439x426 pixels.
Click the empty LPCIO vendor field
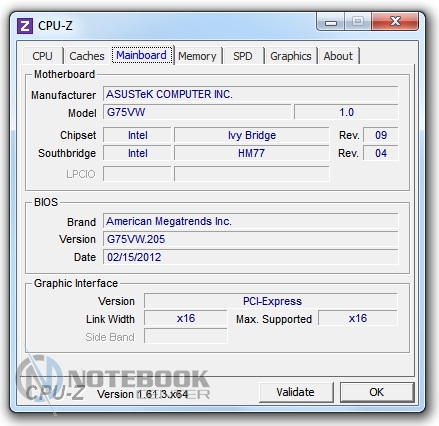coord(137,174)
